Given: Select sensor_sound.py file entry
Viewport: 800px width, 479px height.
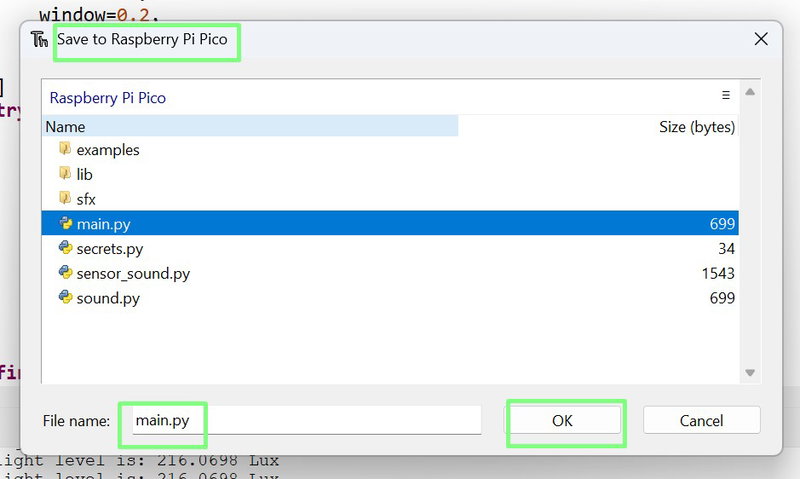Looking at the screenshot, I should 390,273.
